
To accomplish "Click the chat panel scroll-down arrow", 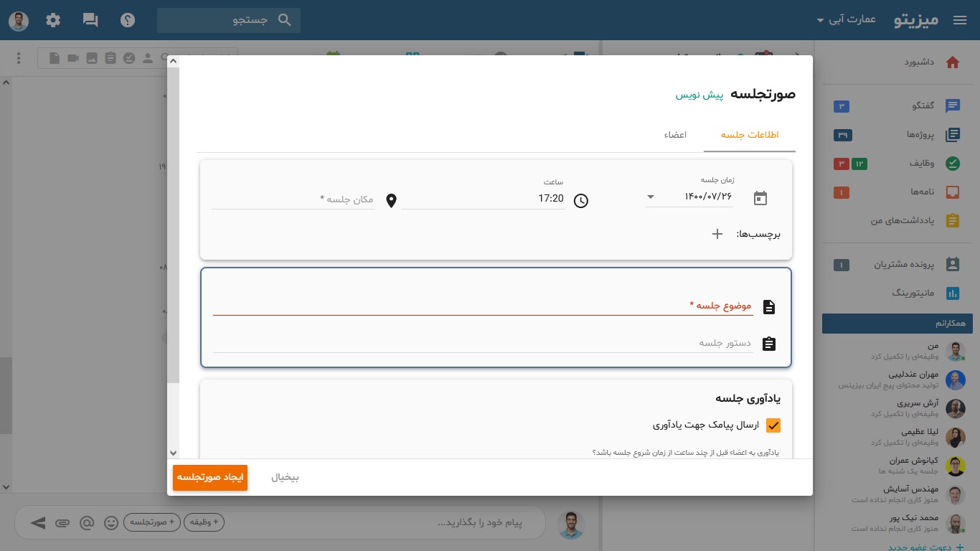I will [6, 487].
